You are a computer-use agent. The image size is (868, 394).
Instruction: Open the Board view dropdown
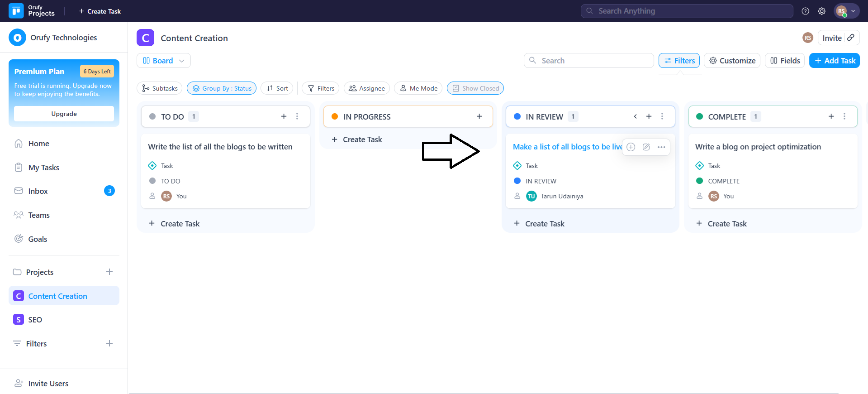coord(163,61)
